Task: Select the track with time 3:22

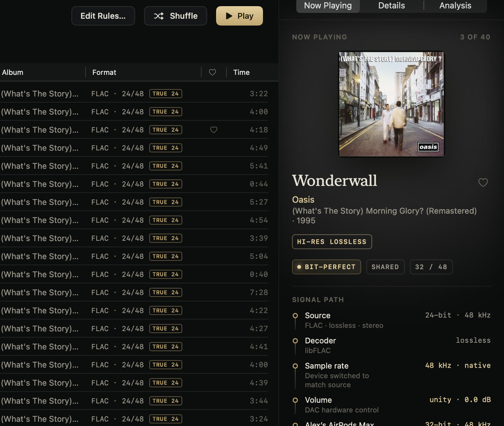Action: coord(134,94)
